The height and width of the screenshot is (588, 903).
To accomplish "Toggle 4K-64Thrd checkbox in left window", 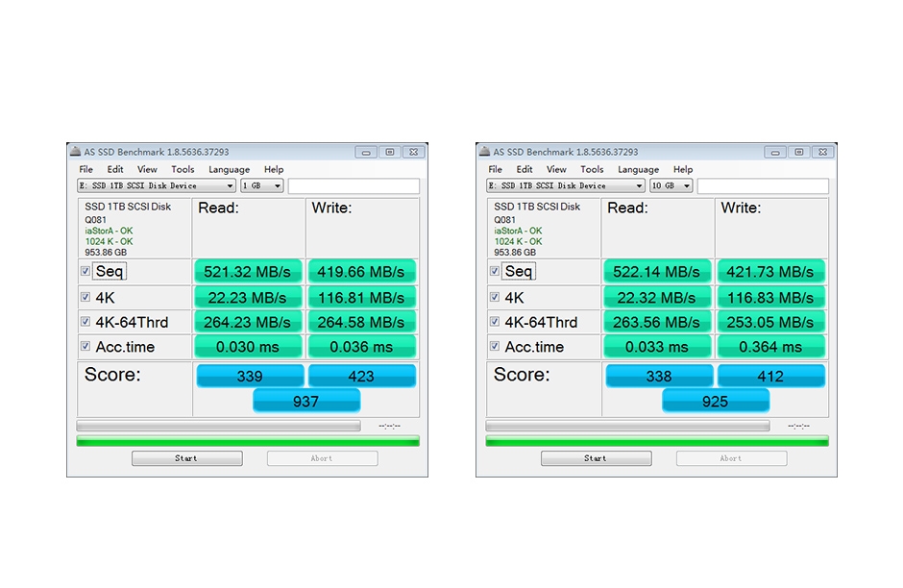I will pos(85,322).
